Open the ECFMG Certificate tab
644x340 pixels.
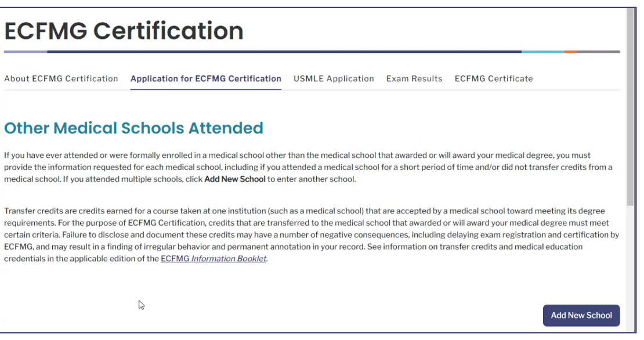(494, 78)
